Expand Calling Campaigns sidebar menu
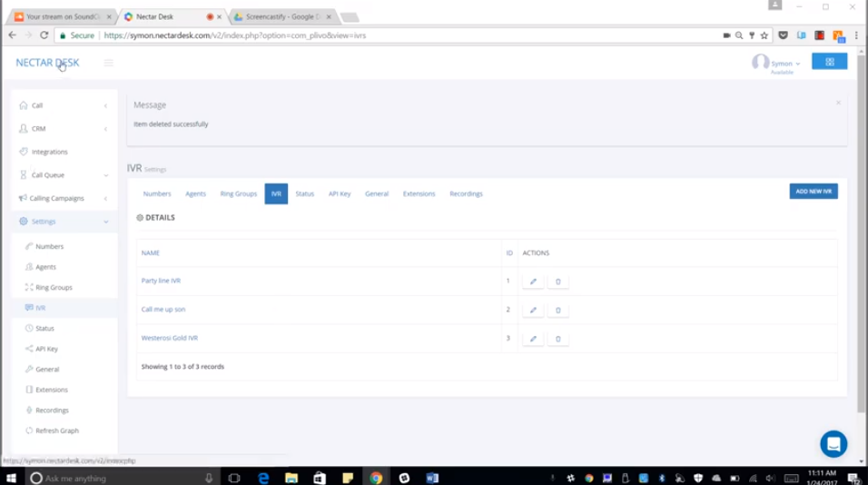Screen dimensions: 868x485 tap(64, 198)
